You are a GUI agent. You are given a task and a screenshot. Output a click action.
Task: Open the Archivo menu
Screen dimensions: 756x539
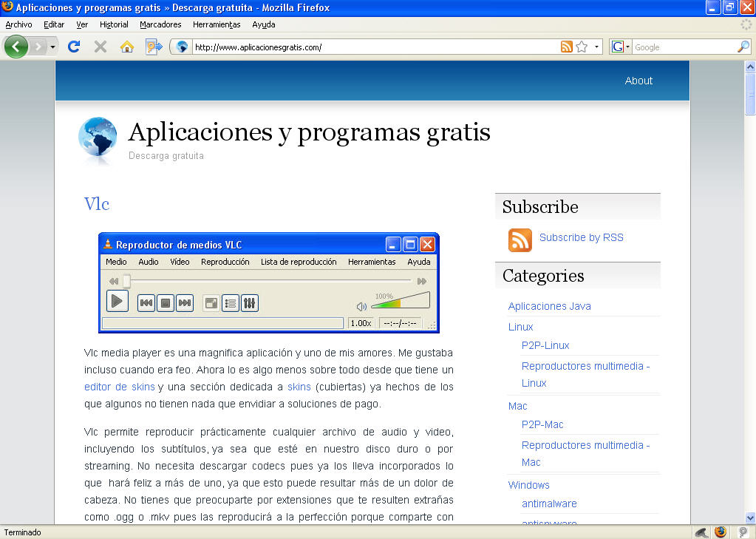pyautogui.click(x=18, y=24)
